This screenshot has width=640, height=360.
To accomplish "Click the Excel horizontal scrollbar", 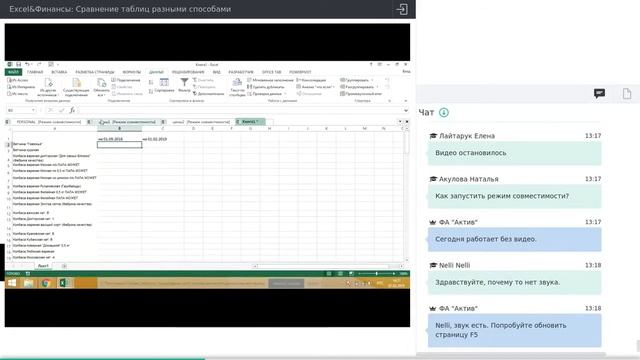I will pos(328,266).
